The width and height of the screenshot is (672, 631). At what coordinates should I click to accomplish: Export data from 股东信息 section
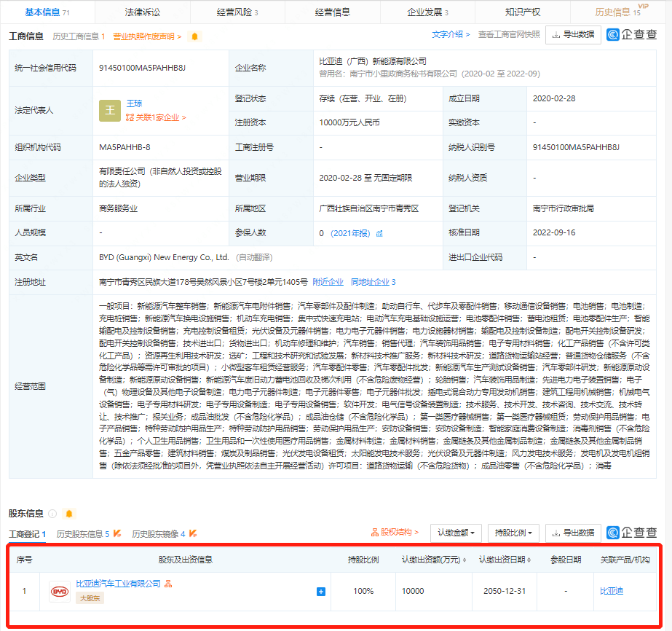(x=573, y=533)
